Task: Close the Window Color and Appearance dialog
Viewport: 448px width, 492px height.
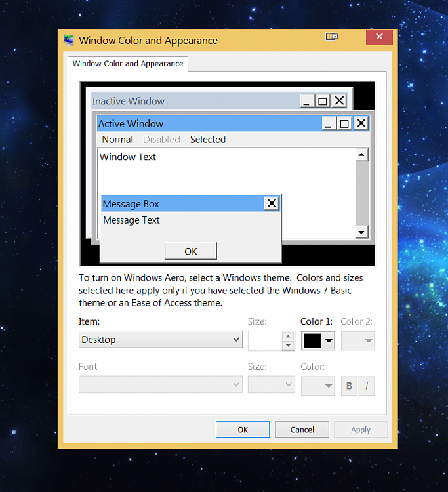Action: (x=379, y=37)
